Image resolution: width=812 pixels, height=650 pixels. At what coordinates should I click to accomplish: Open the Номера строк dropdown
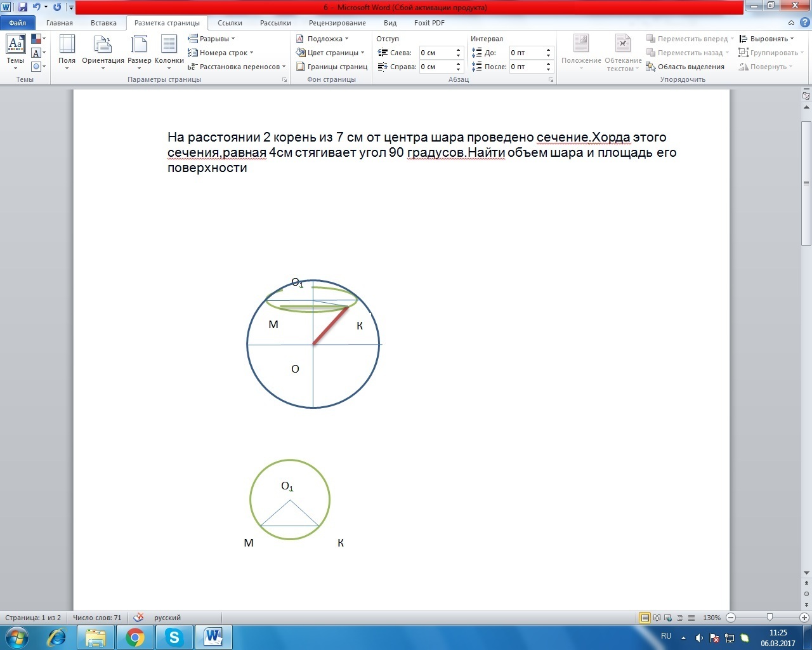[221, 53]
